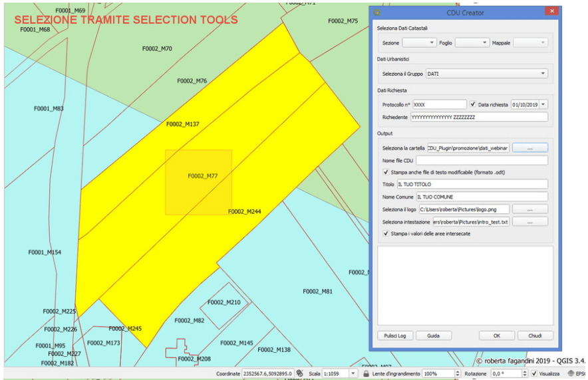Viewport: 588px width, 380px height.
Task: Click the magnifier lock icon in status bar
Action: [367, 374]
